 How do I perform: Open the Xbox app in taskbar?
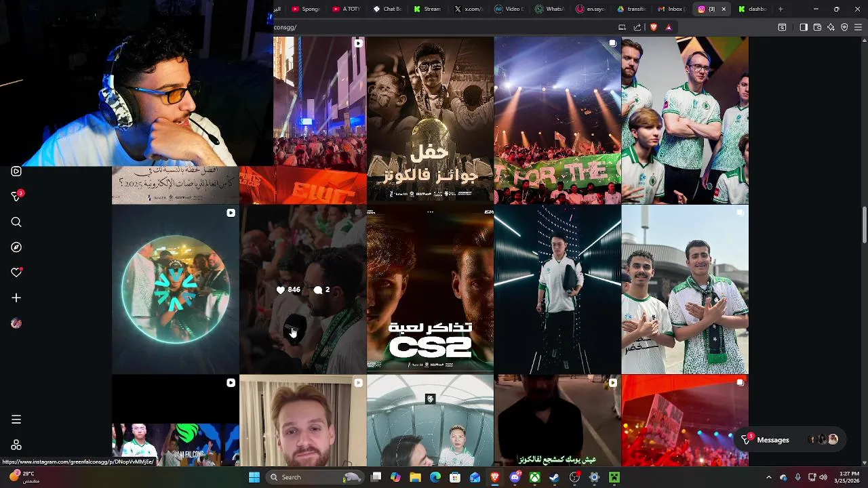[535, 477]
